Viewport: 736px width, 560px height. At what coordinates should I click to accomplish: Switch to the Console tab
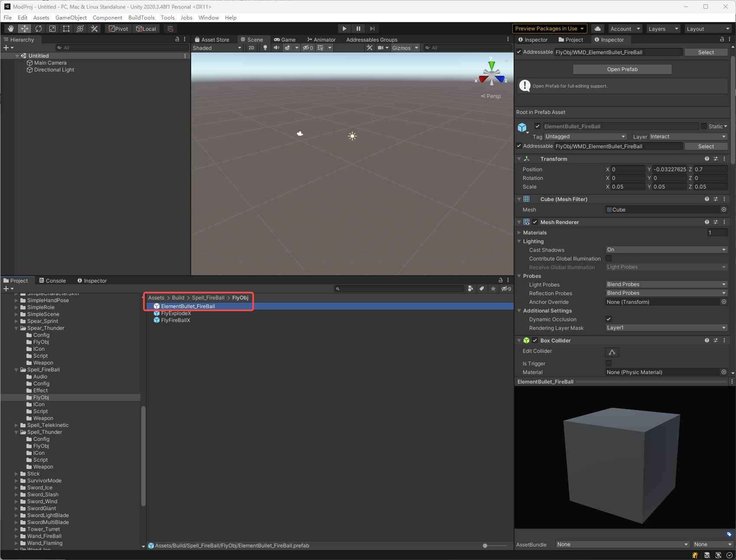coord(52,281)
